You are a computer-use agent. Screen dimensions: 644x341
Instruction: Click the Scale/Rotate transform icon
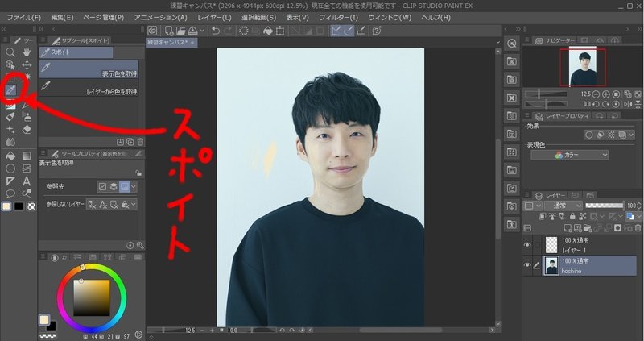click(280, 31)
